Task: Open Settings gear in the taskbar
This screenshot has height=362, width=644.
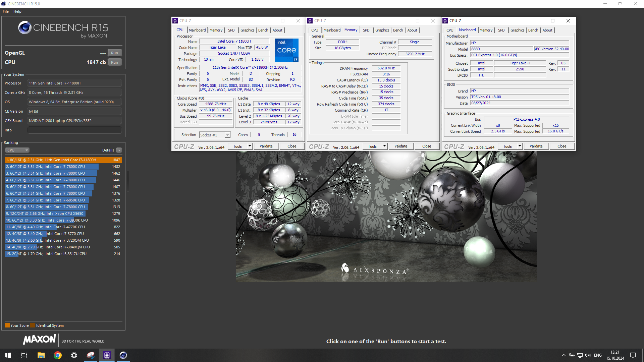Action: tap(74, 355)
